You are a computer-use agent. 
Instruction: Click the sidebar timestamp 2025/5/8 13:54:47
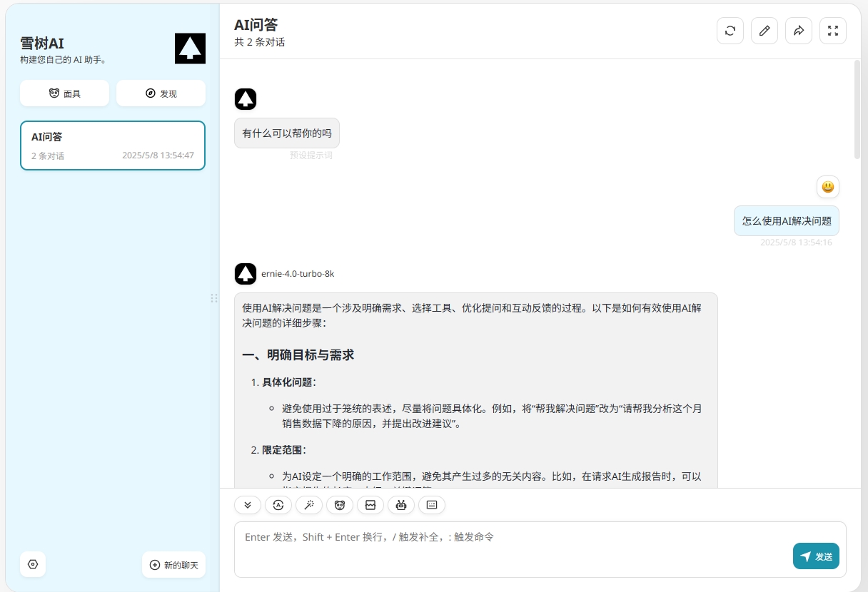click(x=158, y=155)
